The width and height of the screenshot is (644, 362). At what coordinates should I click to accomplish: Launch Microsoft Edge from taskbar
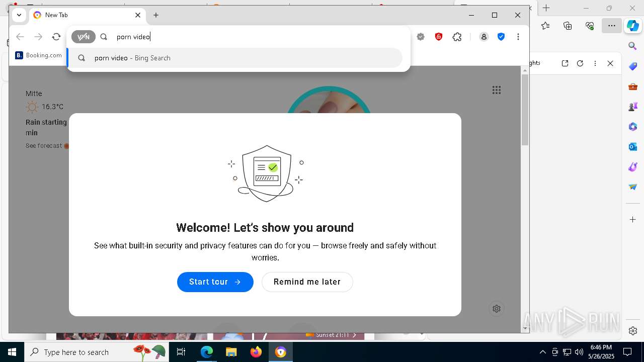207,352
